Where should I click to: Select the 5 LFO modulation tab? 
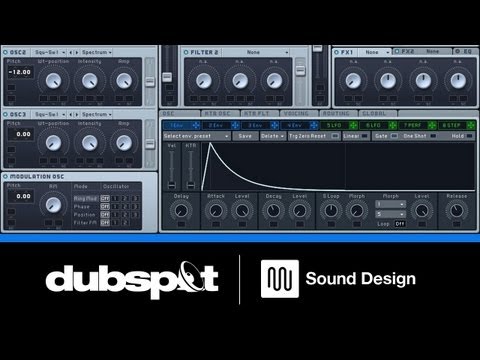click(x=335, y=125)
